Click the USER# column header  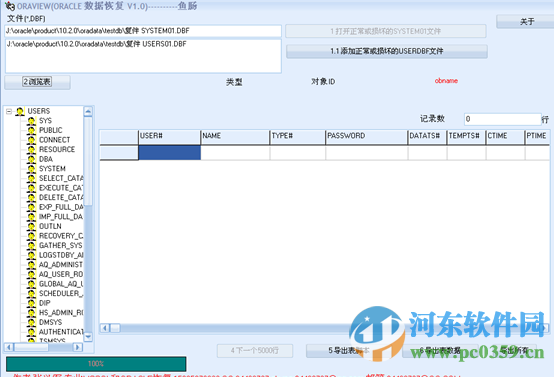[x=169, y=137]
